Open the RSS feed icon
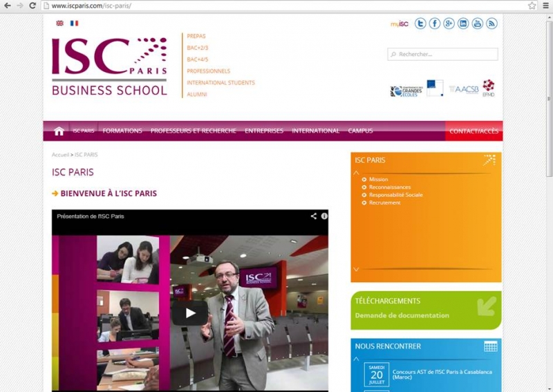 point(491,24)
